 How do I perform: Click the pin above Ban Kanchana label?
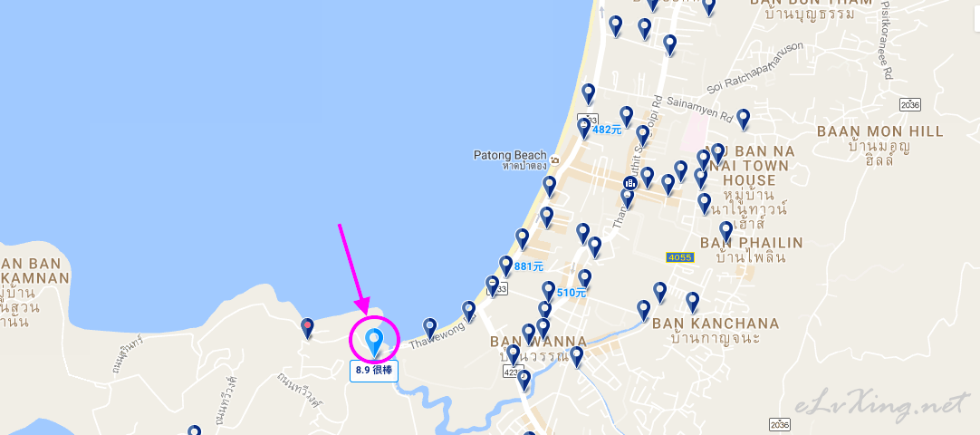[x=692, y=303]
